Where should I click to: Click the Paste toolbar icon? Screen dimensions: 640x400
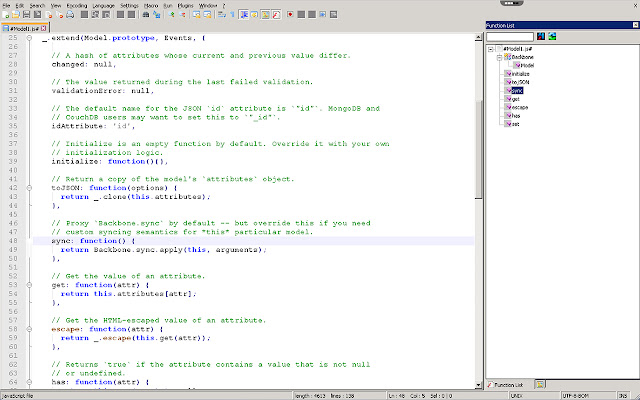[x=106, y=15]
